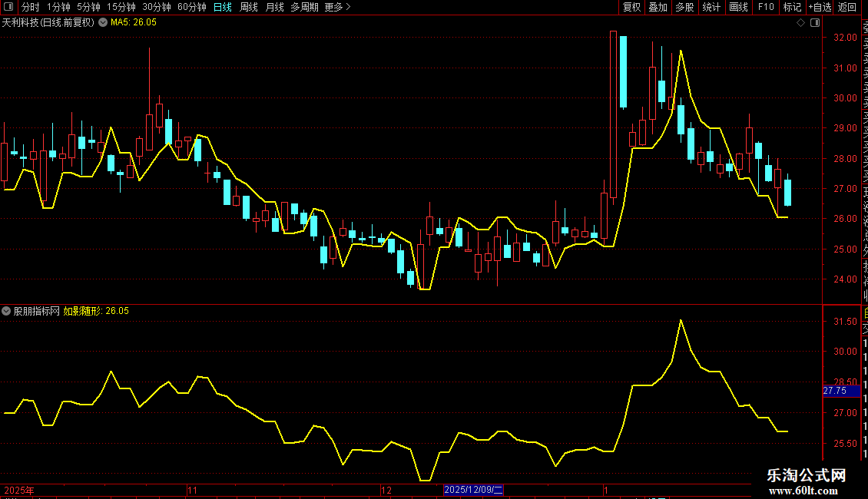Image resolution: width=868 pixels, height=499 pixels.
Task: Switch to 周线 weekly chart
Action: pyautogui.click(x=249, y=7)
